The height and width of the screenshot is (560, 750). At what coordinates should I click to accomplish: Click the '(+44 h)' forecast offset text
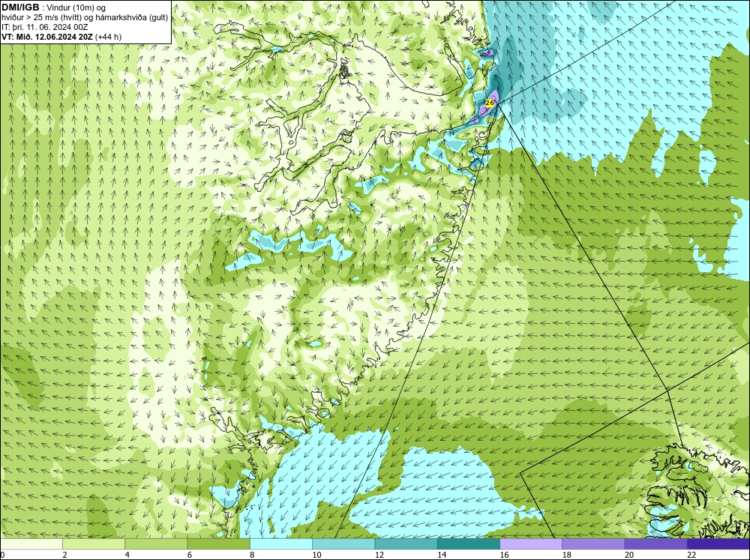(x=109, y=37)
